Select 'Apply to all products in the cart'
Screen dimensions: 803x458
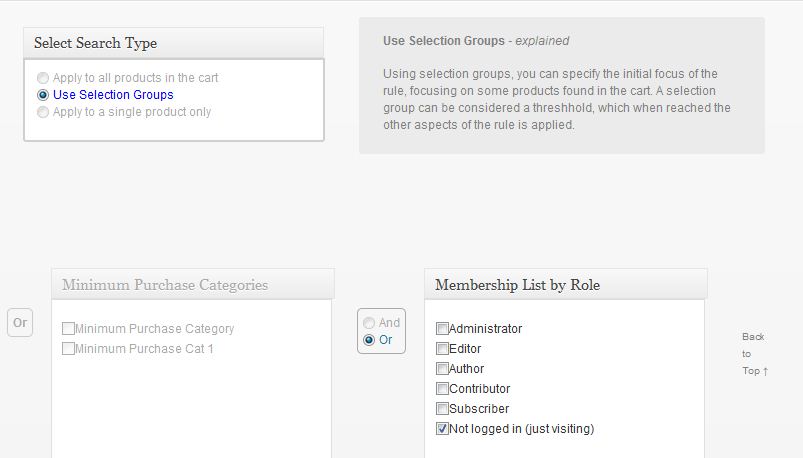[43, 78]
